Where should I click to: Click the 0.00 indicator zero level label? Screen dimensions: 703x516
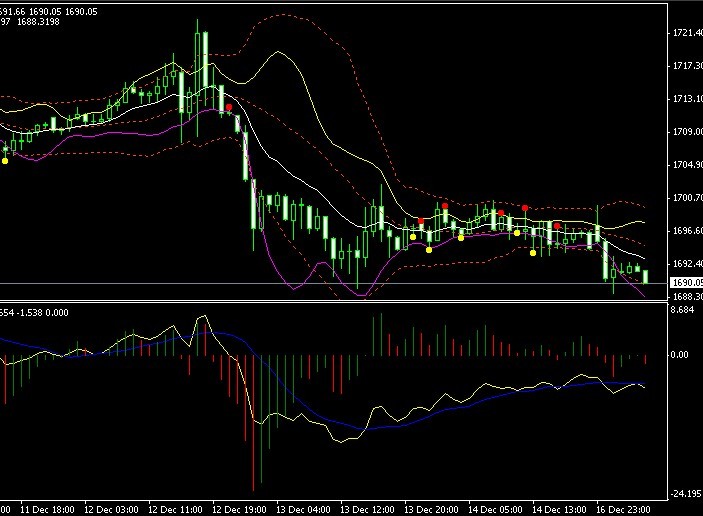point(679,355)
